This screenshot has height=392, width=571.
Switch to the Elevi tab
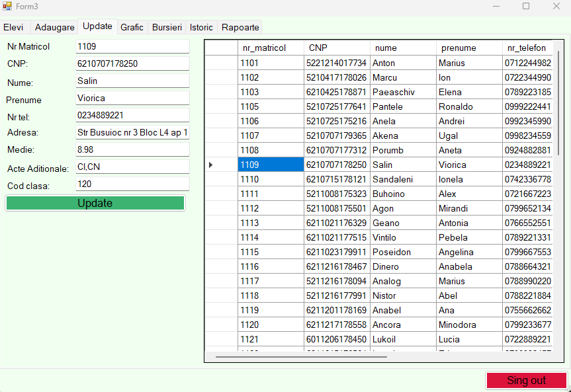(x=14, y=27)
